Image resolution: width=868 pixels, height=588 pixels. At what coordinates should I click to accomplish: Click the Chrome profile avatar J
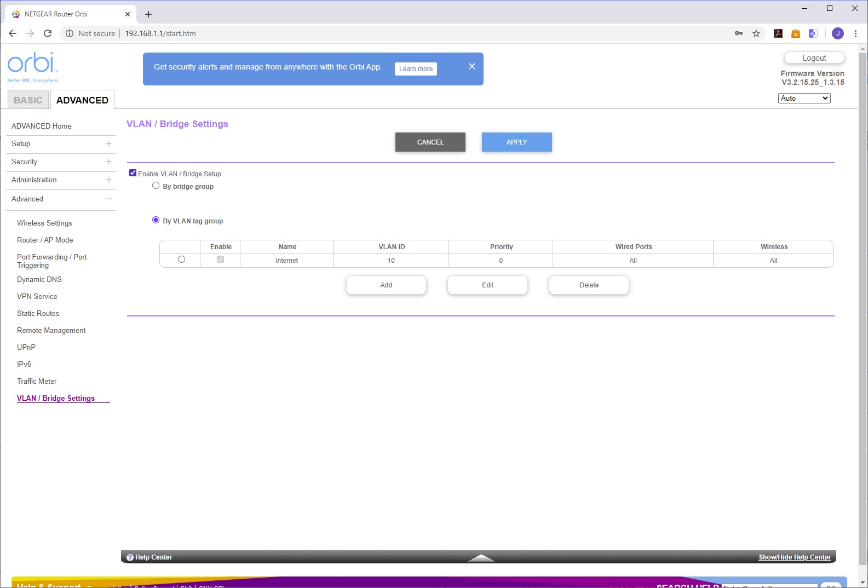838,33
